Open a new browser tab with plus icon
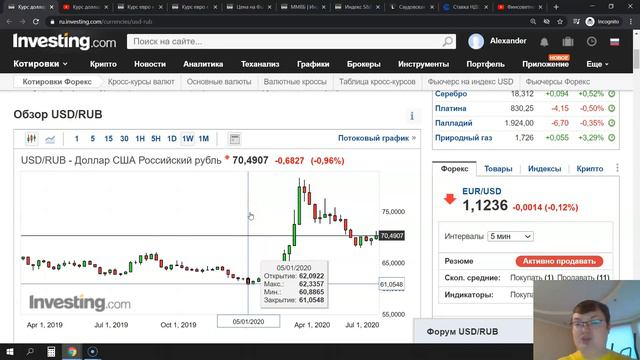 (556, 7)
